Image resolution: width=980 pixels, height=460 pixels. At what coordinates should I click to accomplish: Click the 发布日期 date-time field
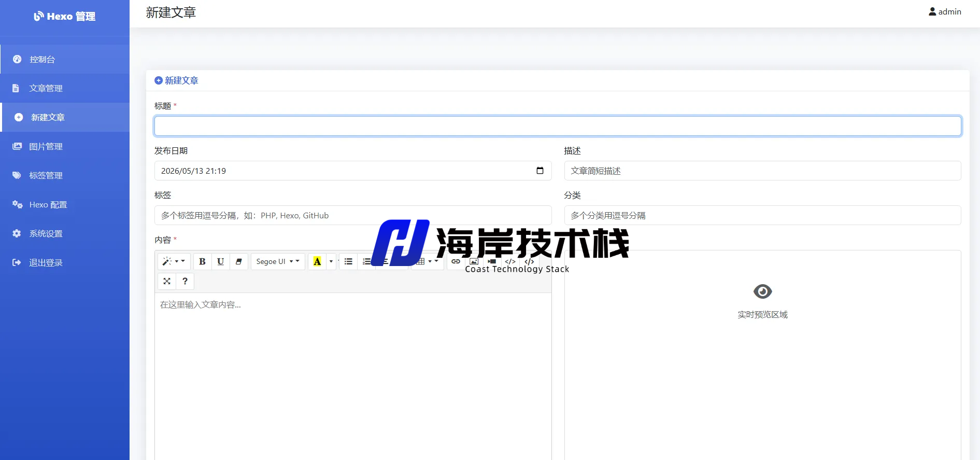[x=353, y=171]
